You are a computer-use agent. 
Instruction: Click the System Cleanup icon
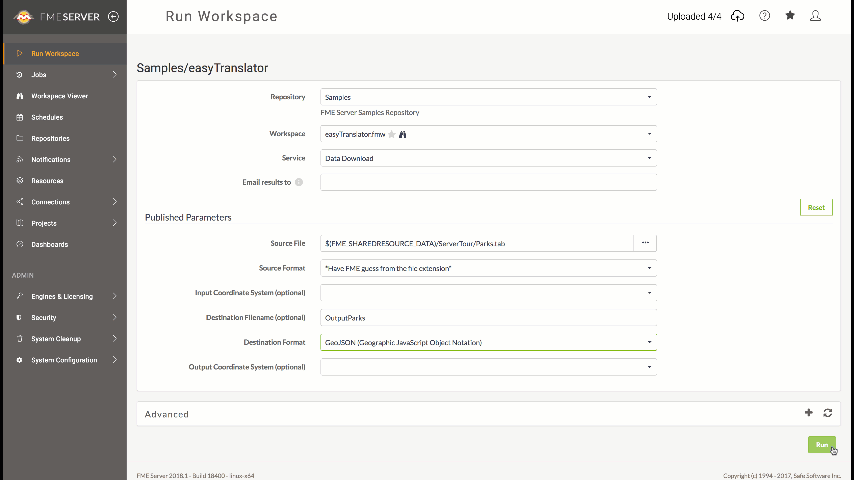pyautogui.click(x=20, y=338)
